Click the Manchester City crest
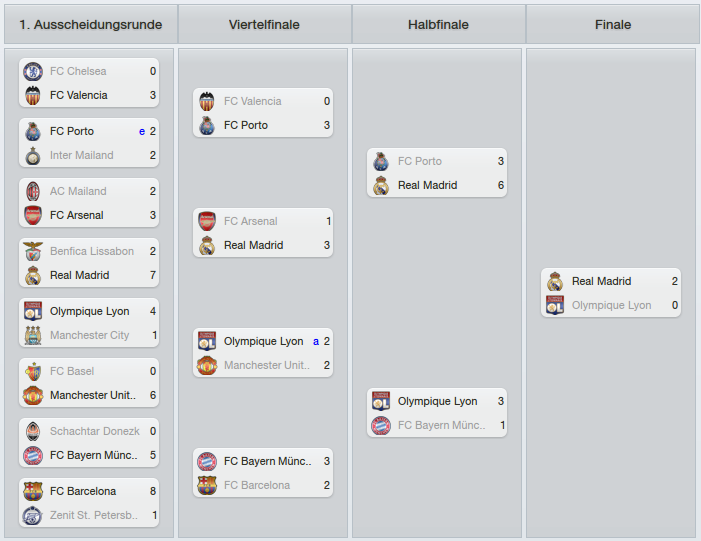Viewport: 701px width, 541px height. tap(33, 335)
